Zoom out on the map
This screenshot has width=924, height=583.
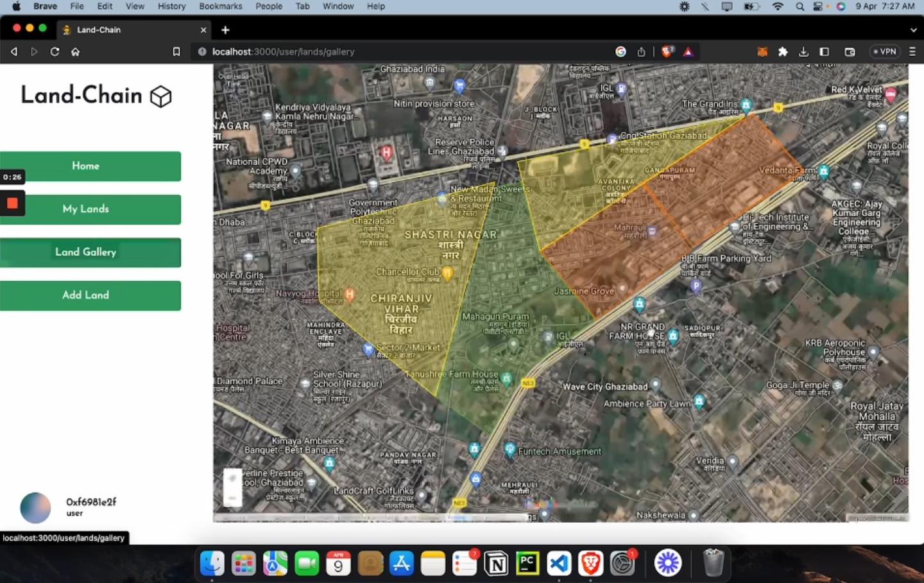[232, 498]
